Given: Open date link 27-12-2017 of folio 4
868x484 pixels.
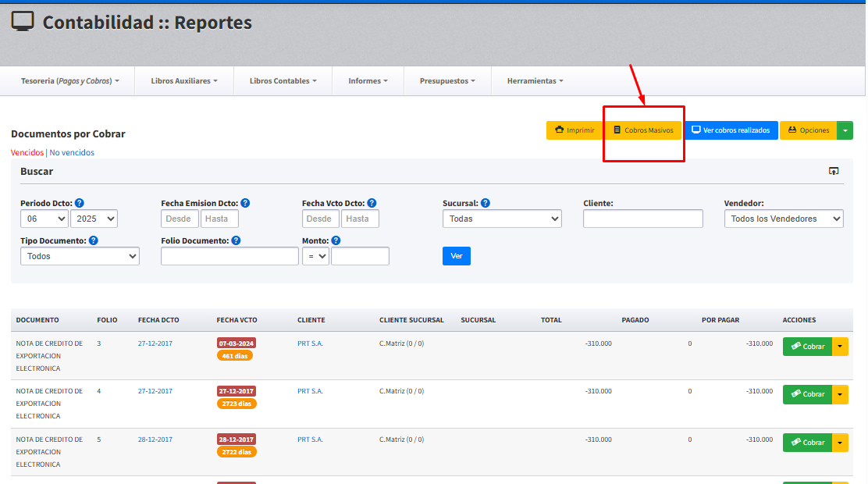Looking at the screenshot, I should [x=155, y=391].
